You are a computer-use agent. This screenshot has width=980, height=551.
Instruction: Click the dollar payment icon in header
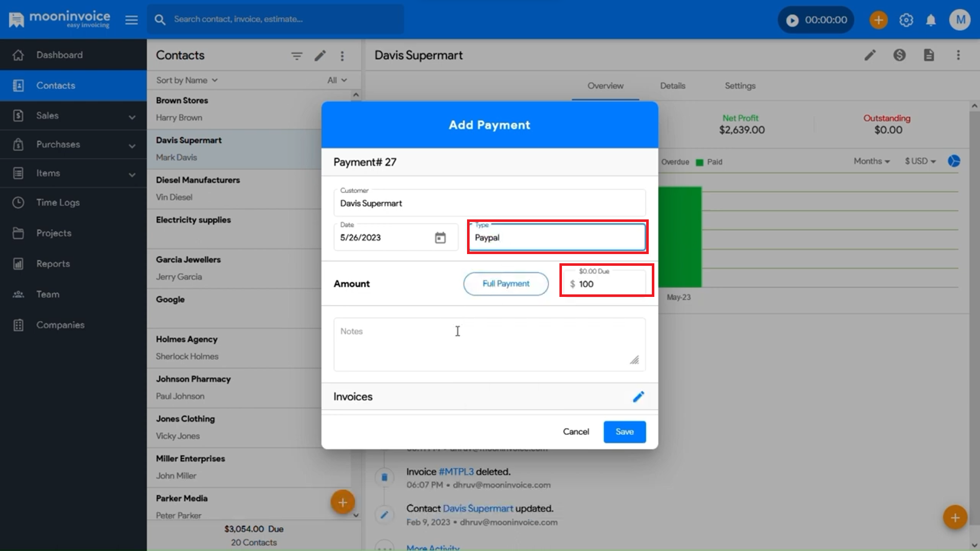[x=899, y=55]
